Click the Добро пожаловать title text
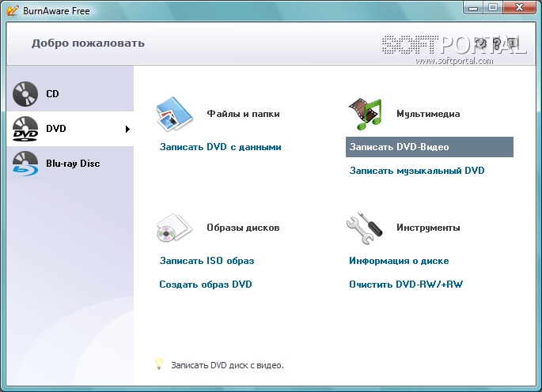The height and width of the screenshot is (392, 542). coord(88,43)
